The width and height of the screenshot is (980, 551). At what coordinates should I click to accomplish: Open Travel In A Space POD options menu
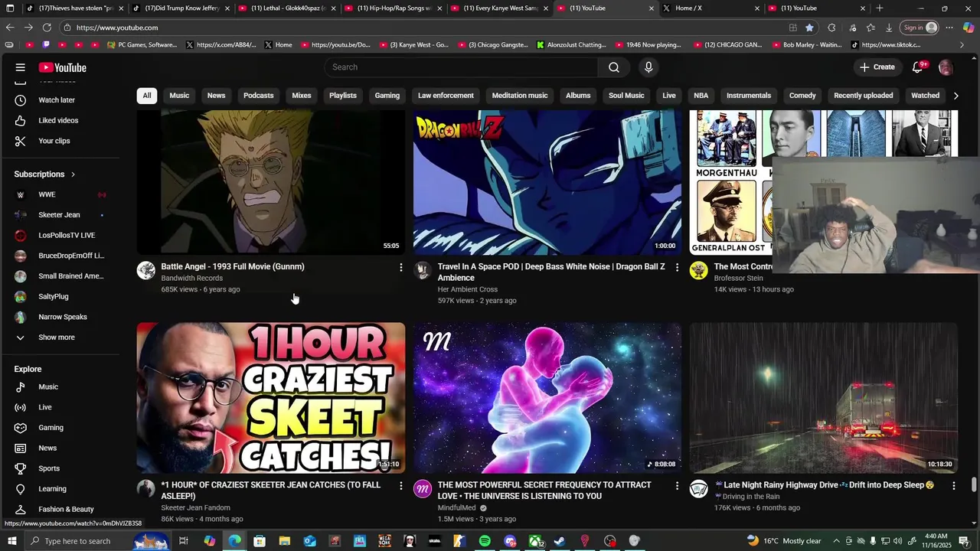coord(677,267)
